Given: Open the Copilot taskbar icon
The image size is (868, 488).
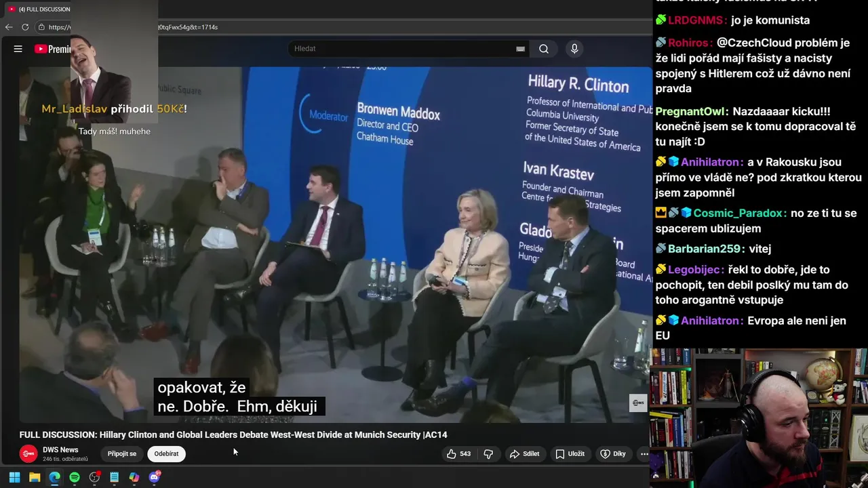Looking at the screenshot, I should coord(134,477).
